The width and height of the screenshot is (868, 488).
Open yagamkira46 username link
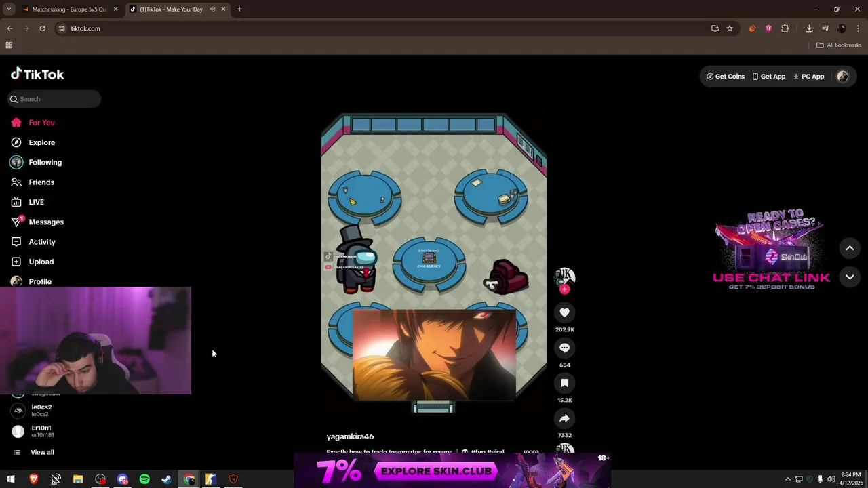coord(350,436)
